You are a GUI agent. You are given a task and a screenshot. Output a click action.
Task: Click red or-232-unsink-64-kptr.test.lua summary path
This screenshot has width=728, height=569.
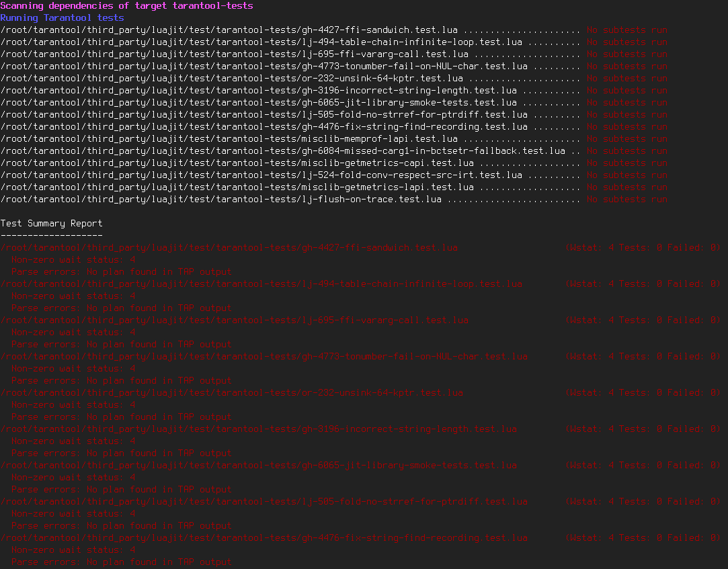[232, 392]
